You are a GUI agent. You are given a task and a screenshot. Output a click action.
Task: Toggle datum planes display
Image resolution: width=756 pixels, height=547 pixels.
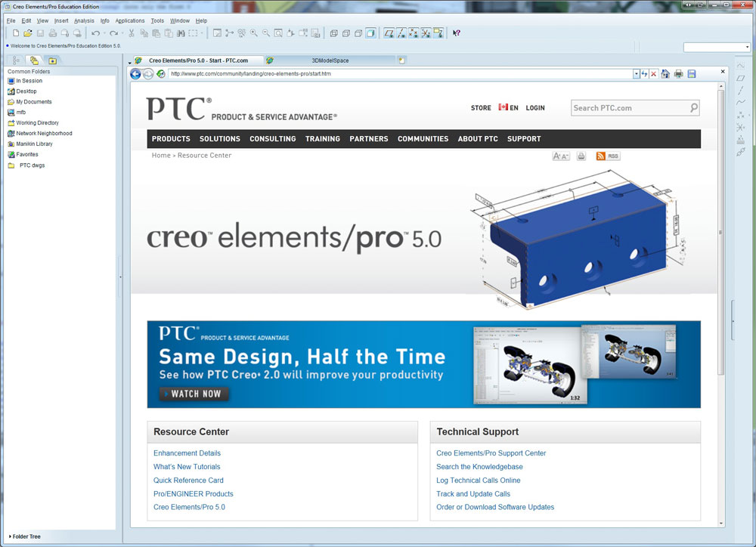(x=389, y=32)
